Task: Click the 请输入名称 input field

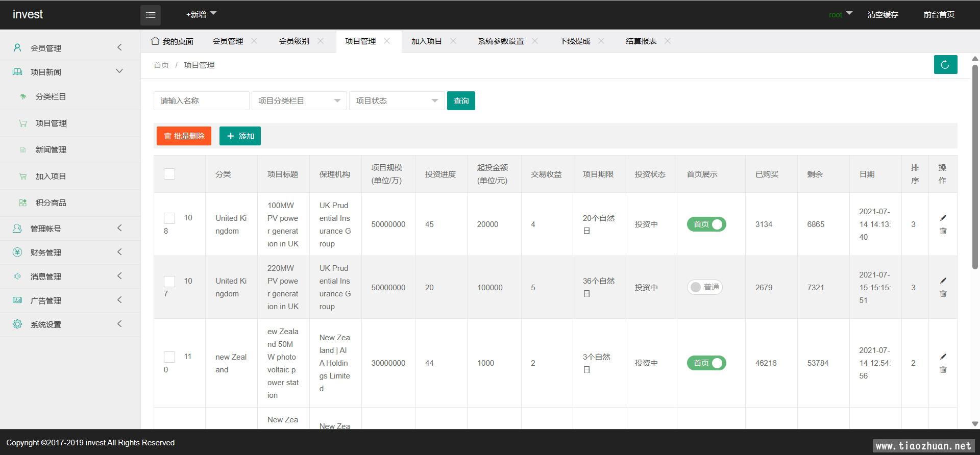Action: point(201,101)
